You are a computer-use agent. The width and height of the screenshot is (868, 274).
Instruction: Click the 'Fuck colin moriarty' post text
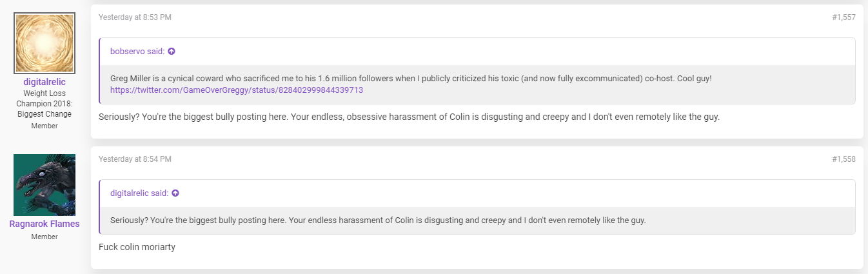pos(137,247)
